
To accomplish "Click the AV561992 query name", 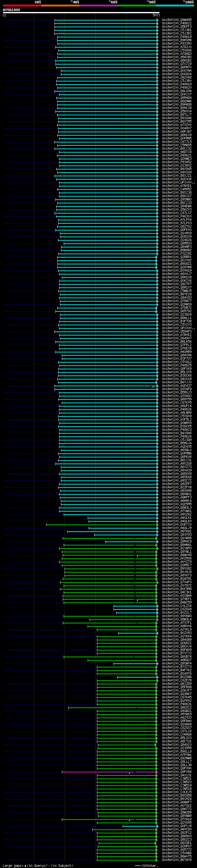I will click(x=11, y=10).
